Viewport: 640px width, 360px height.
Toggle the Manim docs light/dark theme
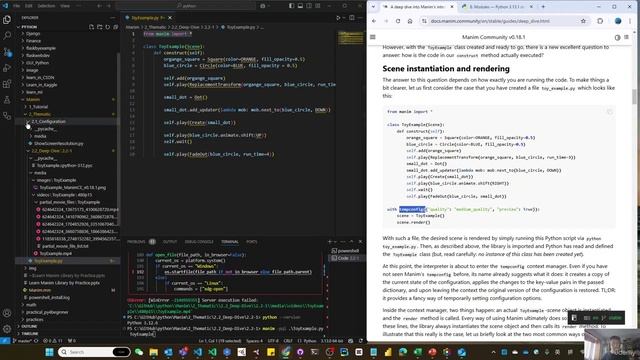(x=617, y=37)
